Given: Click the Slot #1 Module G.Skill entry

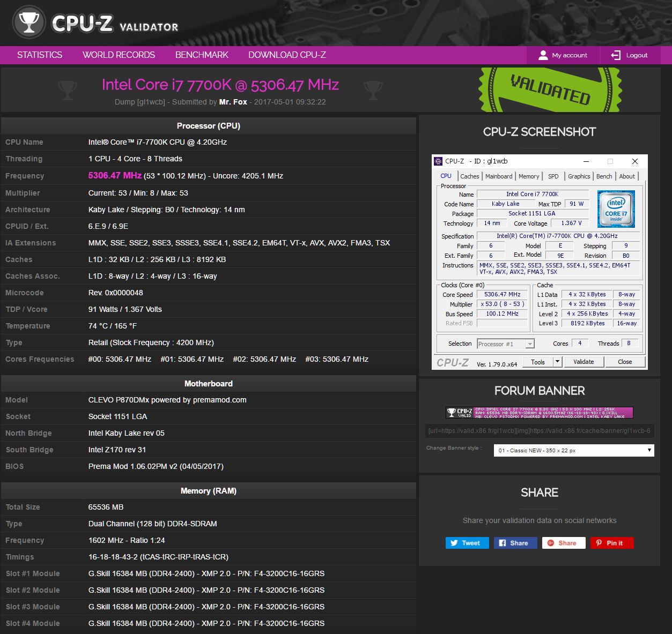Looking at the screenshot, I should pyautogui.click(x=206, y=573).
